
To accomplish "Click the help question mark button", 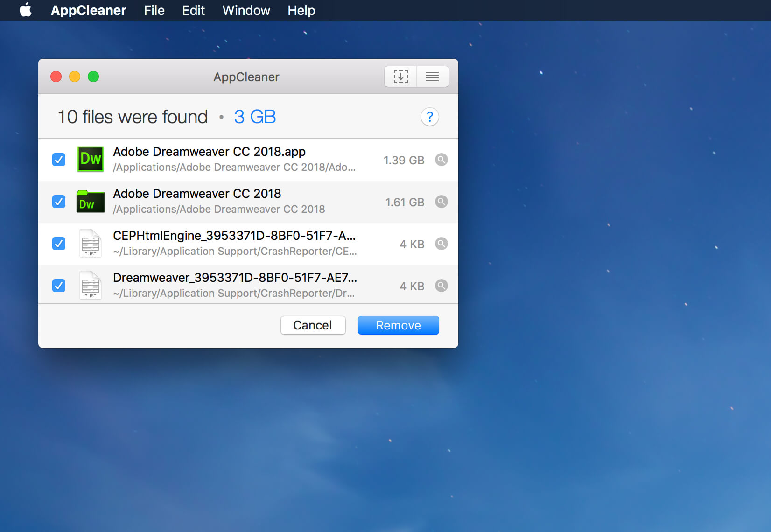I will [x=430, y=117].
